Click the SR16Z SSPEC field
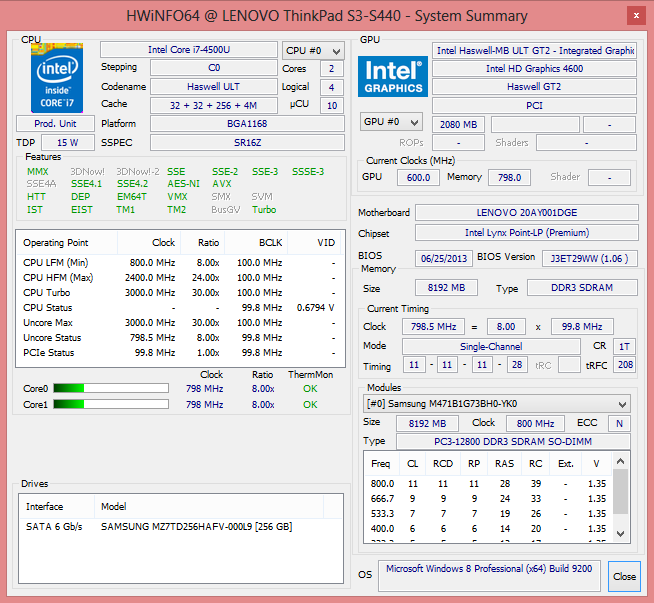The image size is (654, 603). tap(247, 143)
